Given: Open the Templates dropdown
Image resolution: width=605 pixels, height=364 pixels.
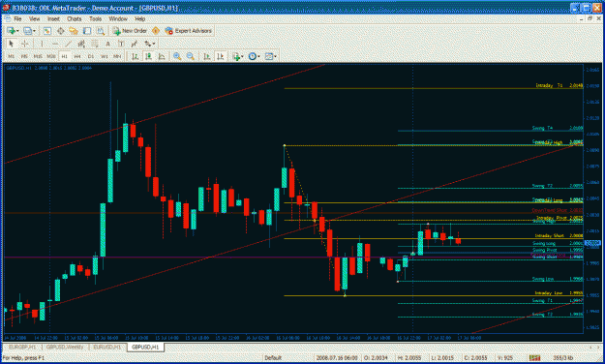Looking at the screenshot, I should (x=271, y=56).
